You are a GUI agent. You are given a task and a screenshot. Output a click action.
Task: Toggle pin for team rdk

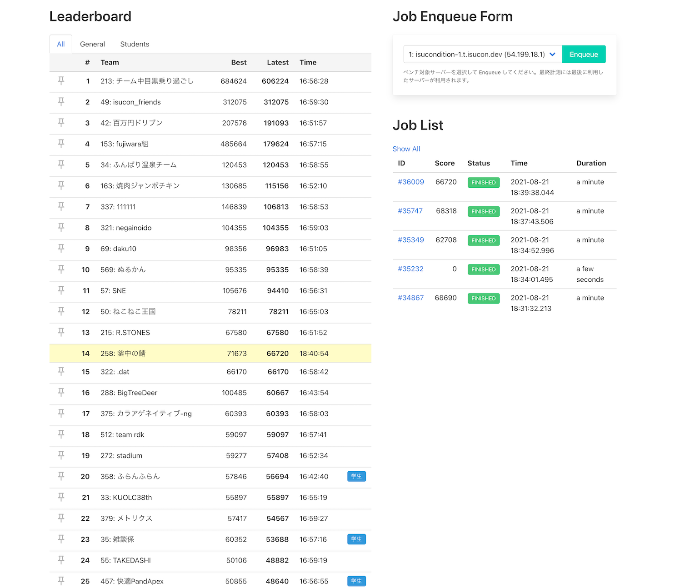(x=61, y=434)
